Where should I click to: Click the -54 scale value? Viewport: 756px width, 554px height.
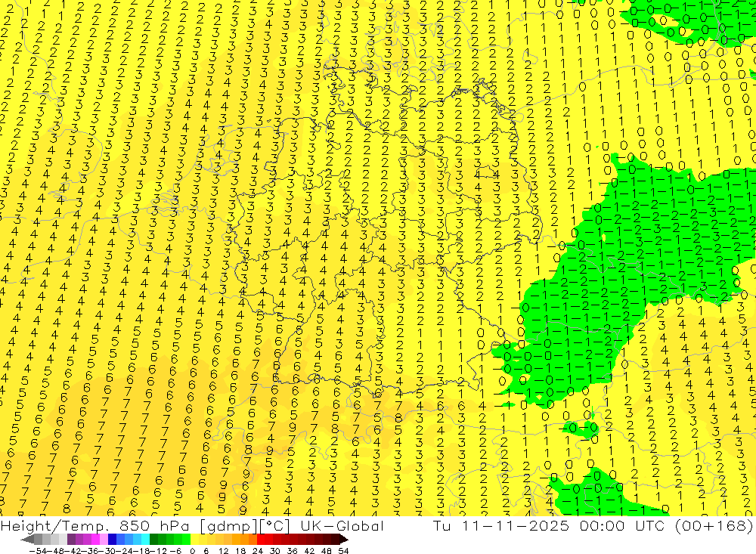point(38,551)
